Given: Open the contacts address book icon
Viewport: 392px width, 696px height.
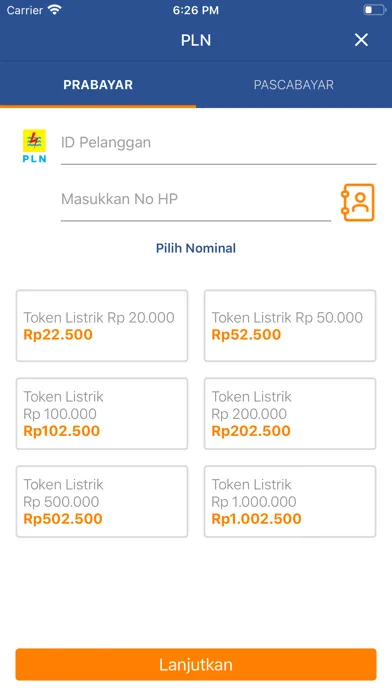Looking at the screenshot, I should tap(358, 202).
